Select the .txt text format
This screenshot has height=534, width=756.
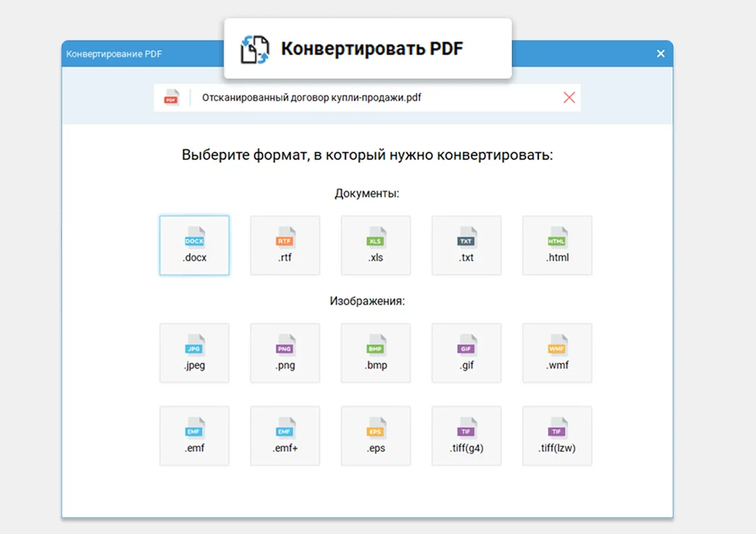[x=466, y=245]
